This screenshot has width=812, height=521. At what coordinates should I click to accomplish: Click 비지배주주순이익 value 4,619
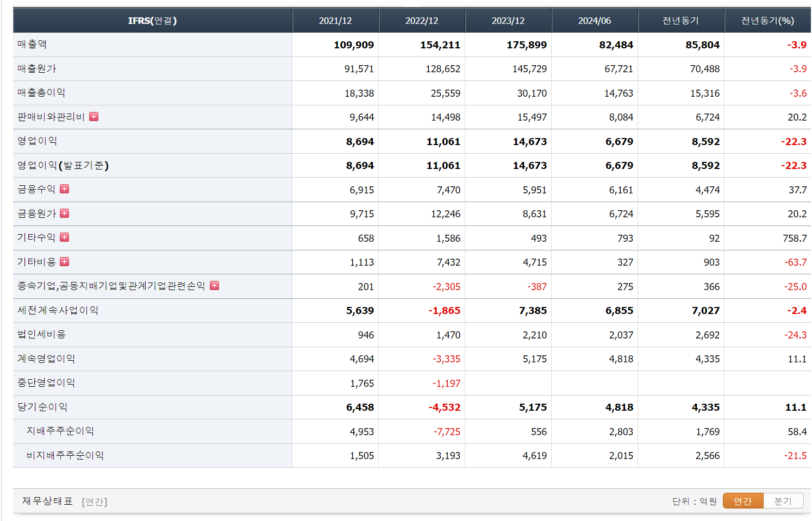click(535, 456)
